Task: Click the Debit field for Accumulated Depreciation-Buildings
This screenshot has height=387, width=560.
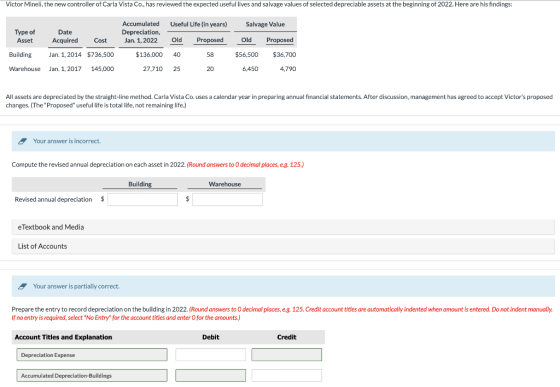Action: (x=210, y=376)
